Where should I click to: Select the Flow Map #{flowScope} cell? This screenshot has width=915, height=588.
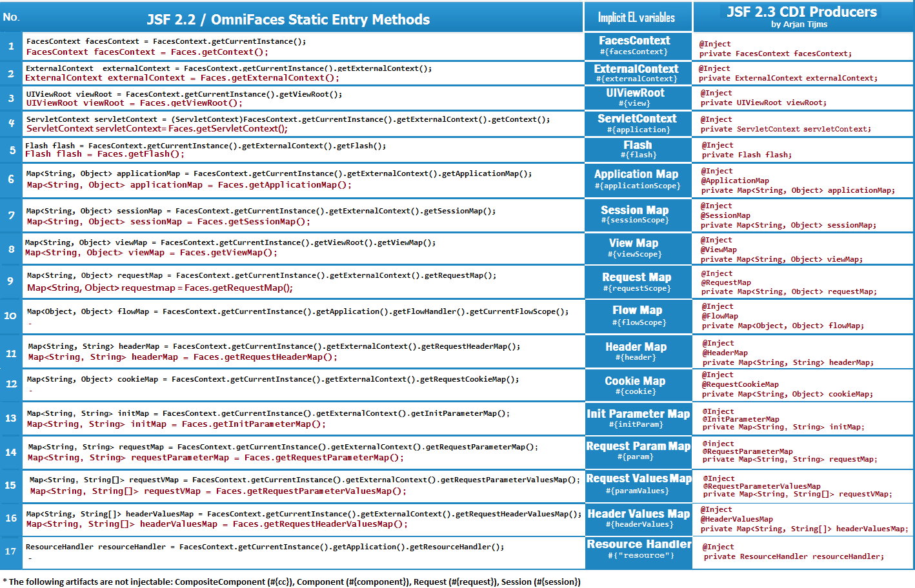[x=638, y=317]
